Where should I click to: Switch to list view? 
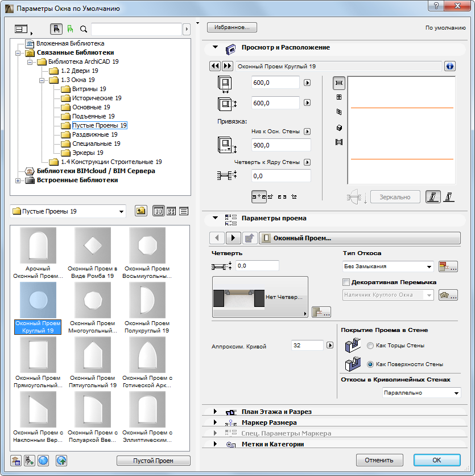(184, 211)
